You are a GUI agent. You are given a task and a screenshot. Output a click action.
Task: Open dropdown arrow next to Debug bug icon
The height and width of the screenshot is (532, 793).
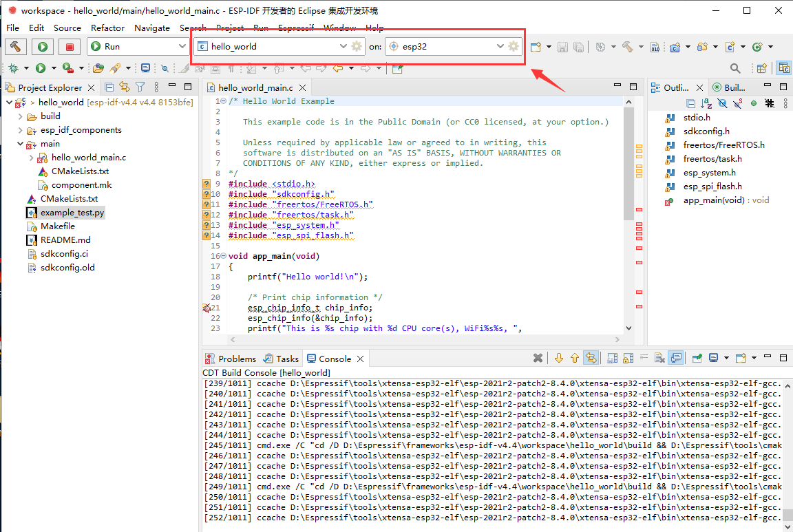coord(25,67)
